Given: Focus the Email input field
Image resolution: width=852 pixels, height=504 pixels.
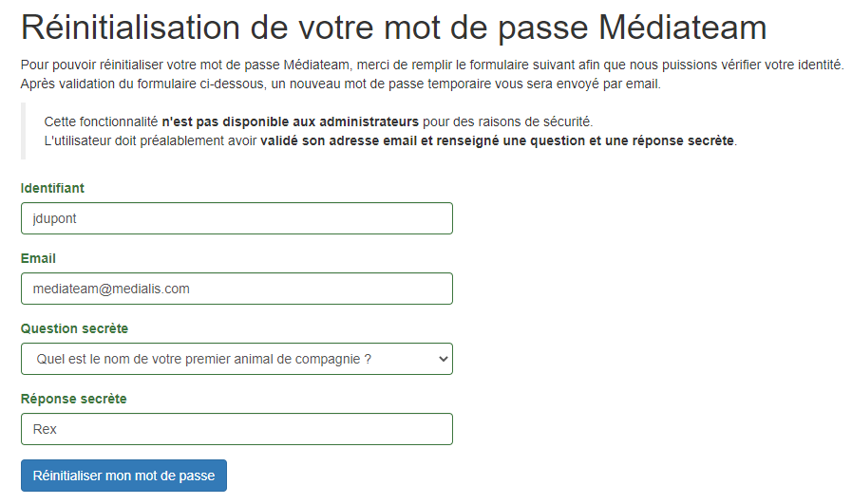Looking at the screenshot, I should point(237,289).
